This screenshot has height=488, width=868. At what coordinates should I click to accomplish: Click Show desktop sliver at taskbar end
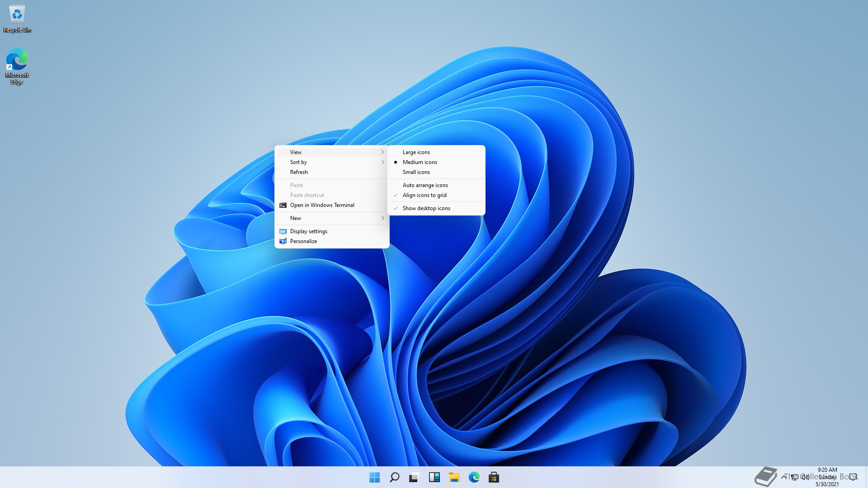[x=866, y=477]
